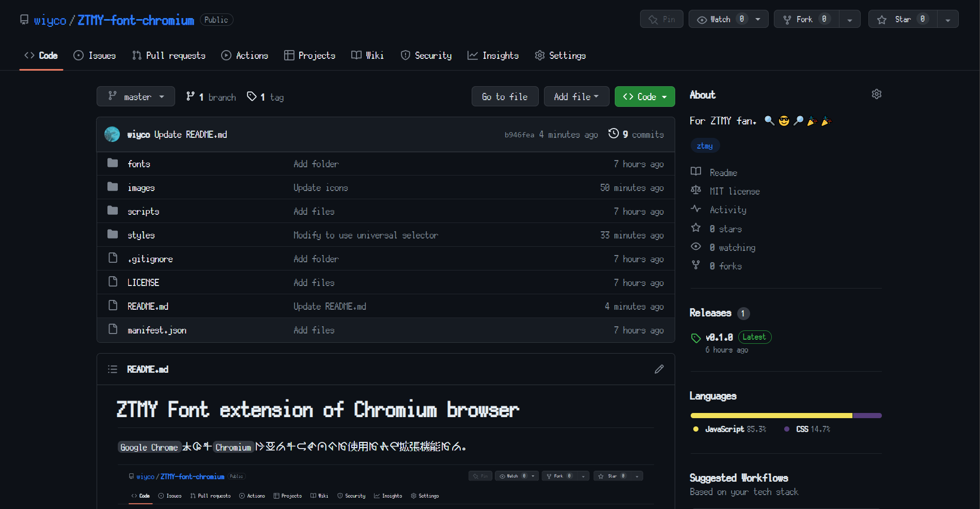Viewport: 980px width, 509px height.
Task: Click the MIT license scale icon
Action: [x=696, y=190]
